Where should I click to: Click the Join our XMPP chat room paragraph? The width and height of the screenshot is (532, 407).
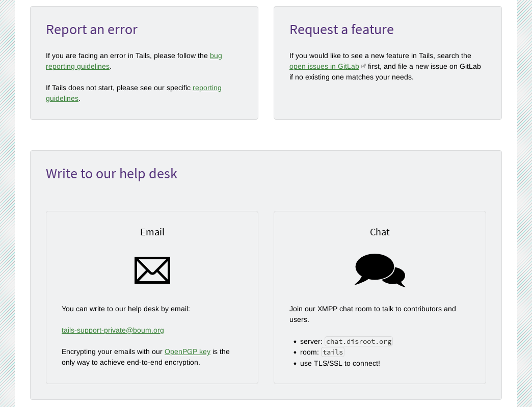(x=373, y=314)
